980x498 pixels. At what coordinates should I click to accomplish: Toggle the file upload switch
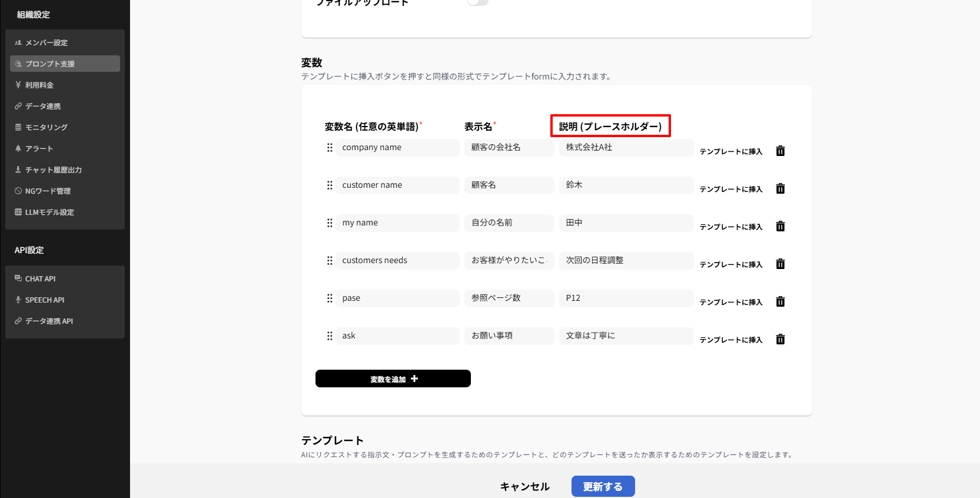[478, 2]
